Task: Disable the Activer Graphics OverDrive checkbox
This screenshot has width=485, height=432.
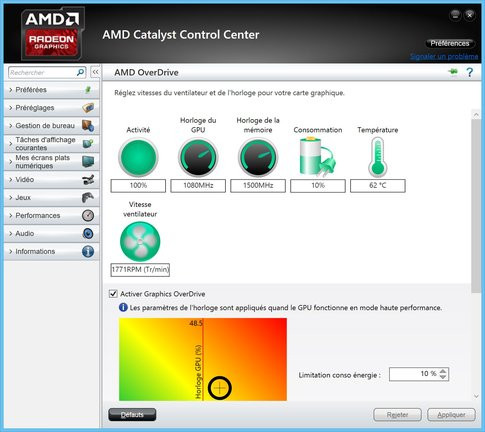Action: tap(114, 294)
